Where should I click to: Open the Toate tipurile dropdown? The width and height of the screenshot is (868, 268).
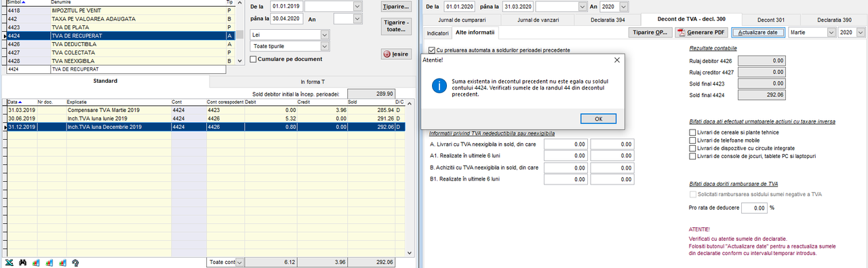(x=324, y=45)
